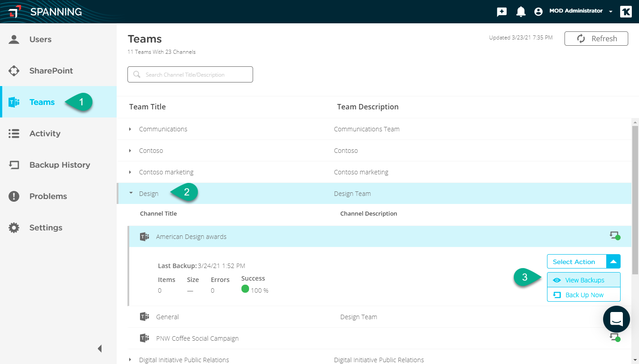Choose View Backups from the menu
Image resolution: width=639 pixels, height=364 pixels.
coord(584,280)
